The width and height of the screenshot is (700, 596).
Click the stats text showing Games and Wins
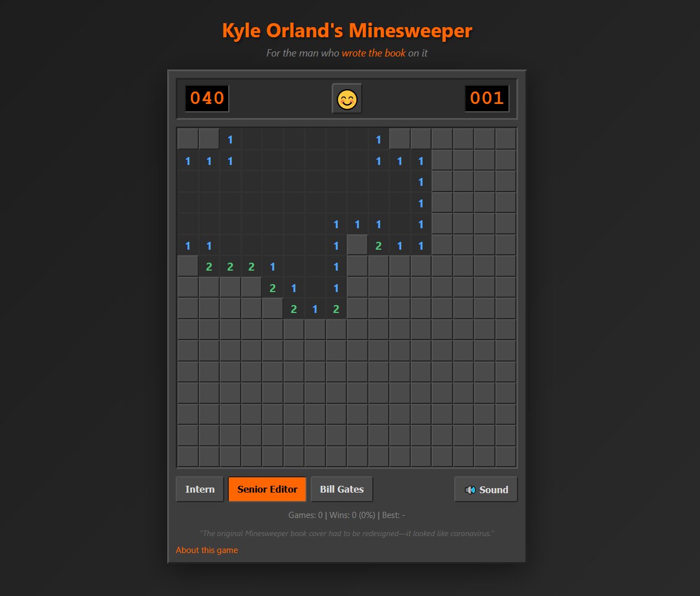pyautogui.click(x=346, y=515)
